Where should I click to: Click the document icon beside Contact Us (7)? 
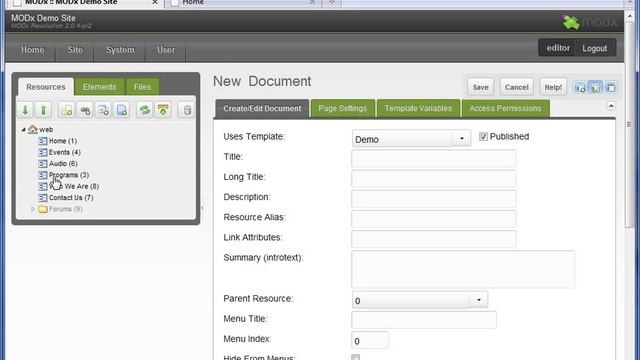[x=42, y=198]
